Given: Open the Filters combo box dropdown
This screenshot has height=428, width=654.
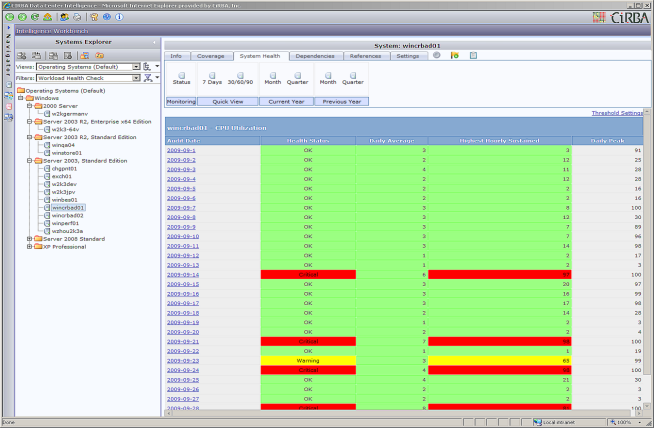Looking at the screenshot, I should coord(136,78).
